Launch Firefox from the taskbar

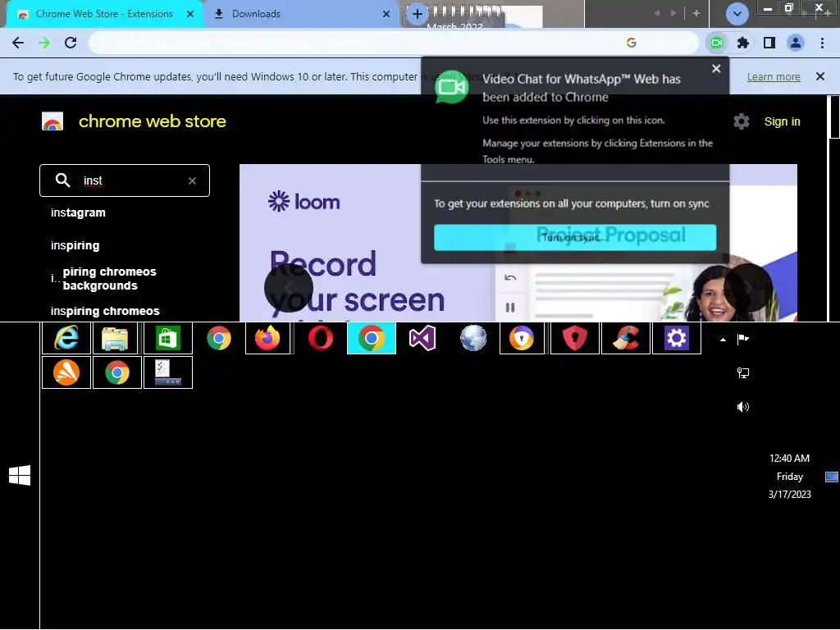267,338
